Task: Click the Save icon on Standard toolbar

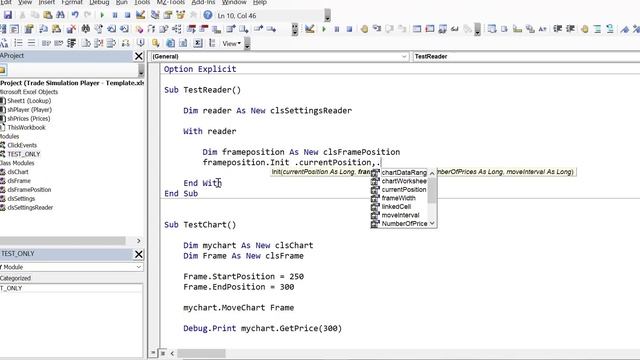Action: (x=8, y=16)
